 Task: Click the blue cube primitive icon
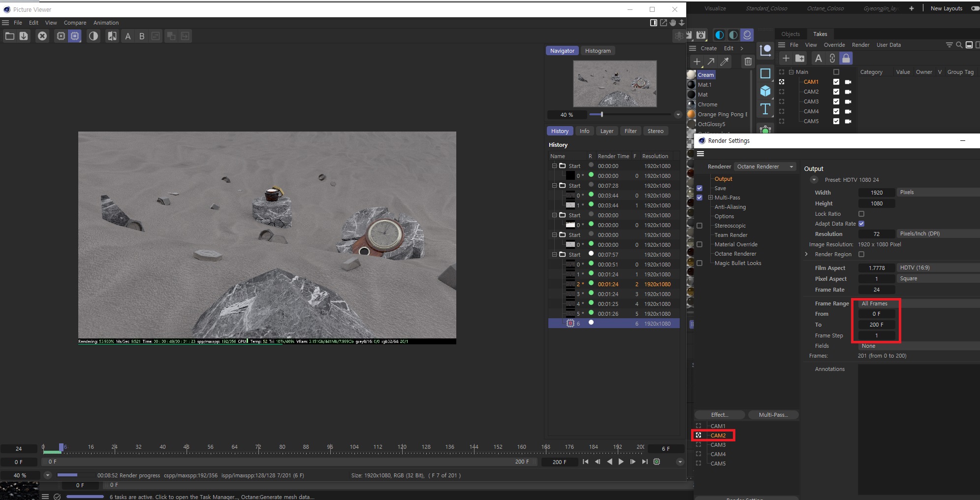click(x=765, y=91)
